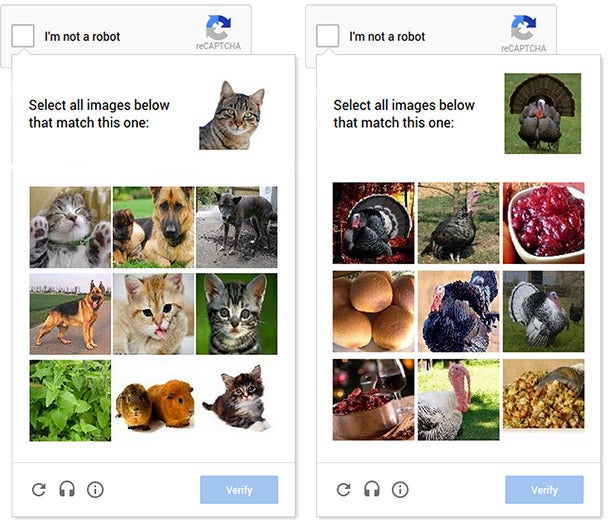Click the refresh icon in the cat captcha
Screen dimensions: 610x524
pyautogui.click(x=39, y=490)
